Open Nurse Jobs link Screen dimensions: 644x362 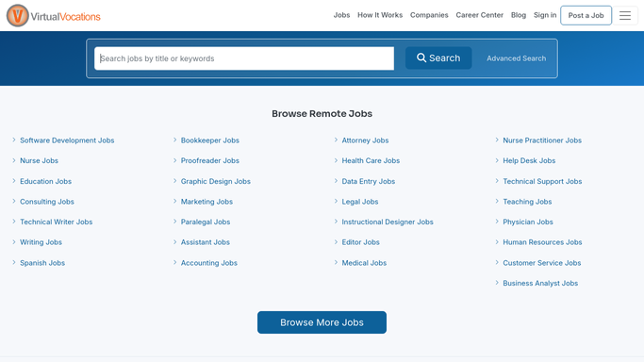(x=39, y=160)
